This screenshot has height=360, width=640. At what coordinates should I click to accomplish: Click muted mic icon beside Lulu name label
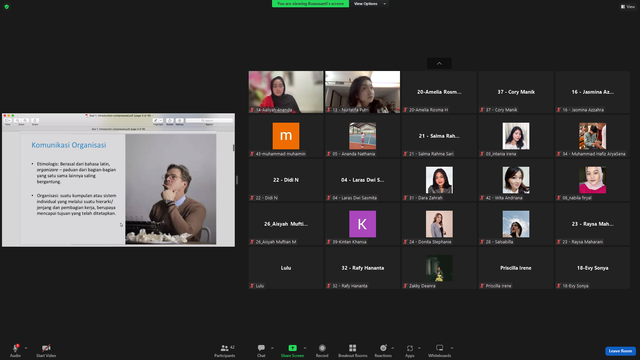click(x=252, y=286)
